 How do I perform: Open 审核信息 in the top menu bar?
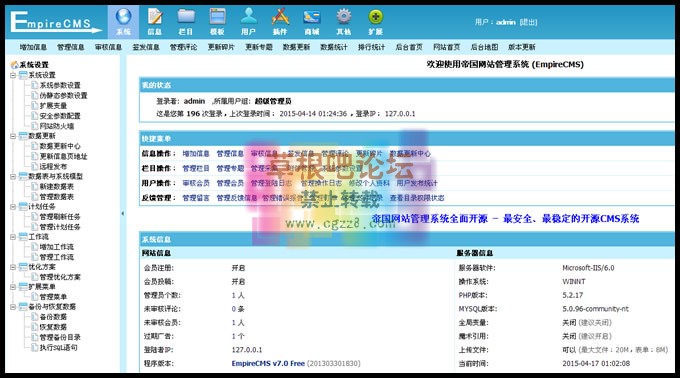(108, 47)
